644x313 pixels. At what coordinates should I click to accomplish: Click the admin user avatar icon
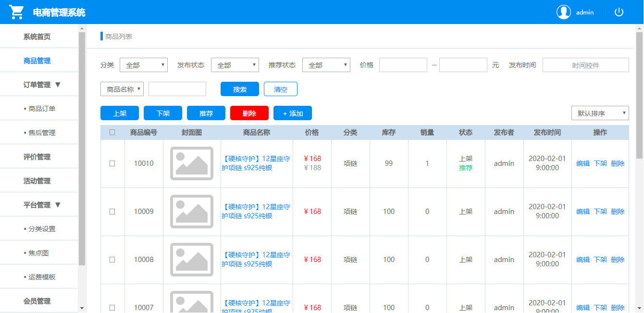pos(564,12)
